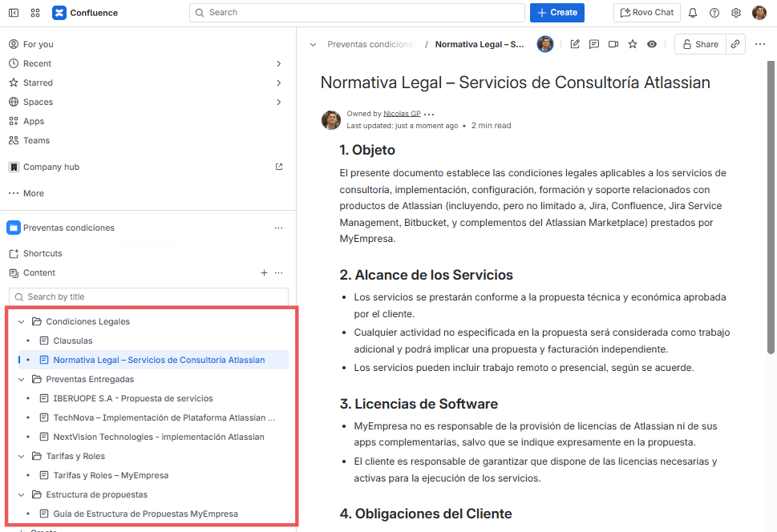The image size is (777, 532).
Task: Click owner options dots next to Nicolas GP
Action: 429,114
